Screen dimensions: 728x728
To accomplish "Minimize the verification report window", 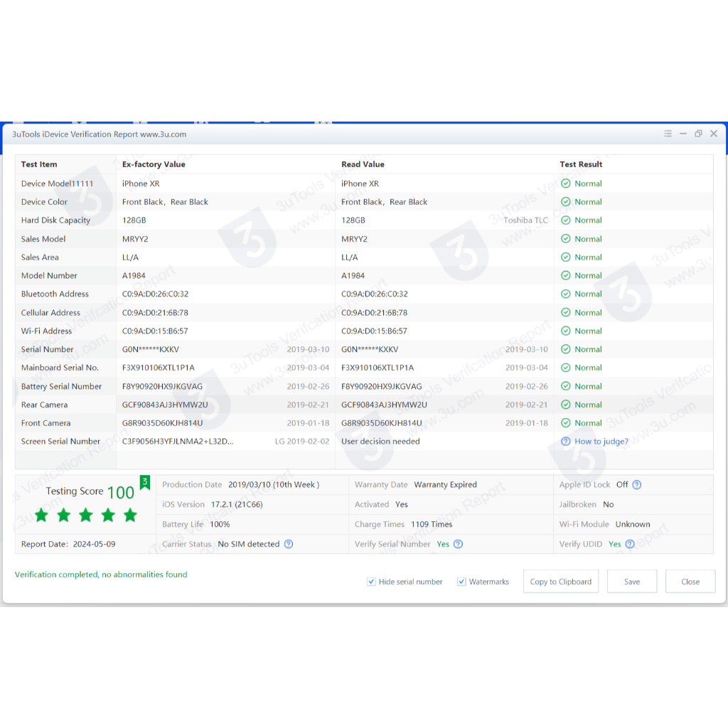I will point(683,134).
